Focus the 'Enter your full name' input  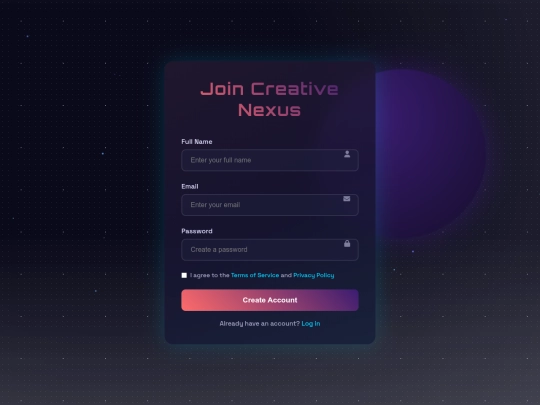(270, 160)
